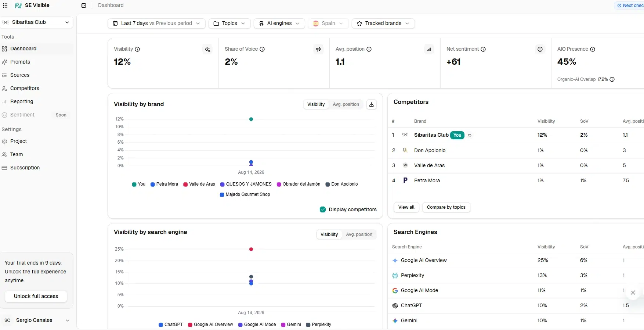The width and height of the screenshot is (644, 330).
Task: Click the info icon beside Avg. position metric
Action: [369, 49]
